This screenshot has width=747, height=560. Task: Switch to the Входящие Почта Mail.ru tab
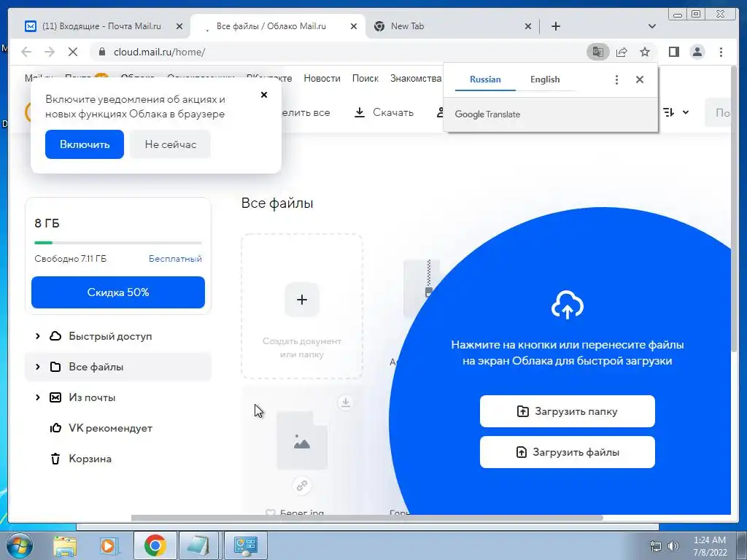tap(101, 26)
